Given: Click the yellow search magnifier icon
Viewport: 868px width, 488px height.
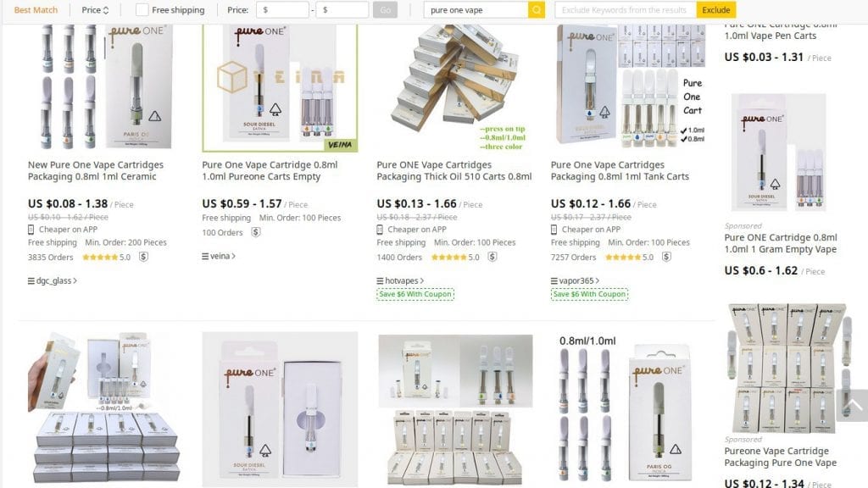Looking at the screenshot, I should pos(537,10).
